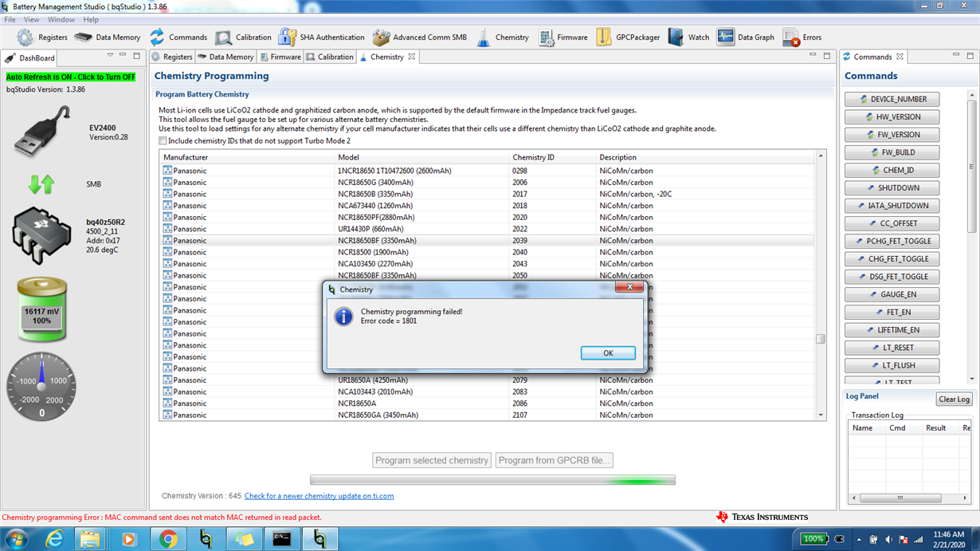Maximize the editor tab area
This screenshot has height=551, width=980.
tap(826, 56)
